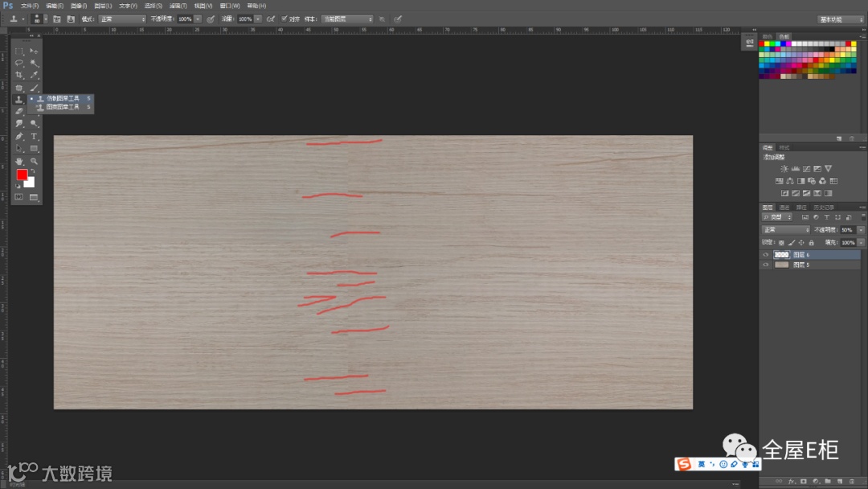Open the 图像(I) menu
Image resolution: width=868 pixels, height=489 pixels.
point(79,6)
